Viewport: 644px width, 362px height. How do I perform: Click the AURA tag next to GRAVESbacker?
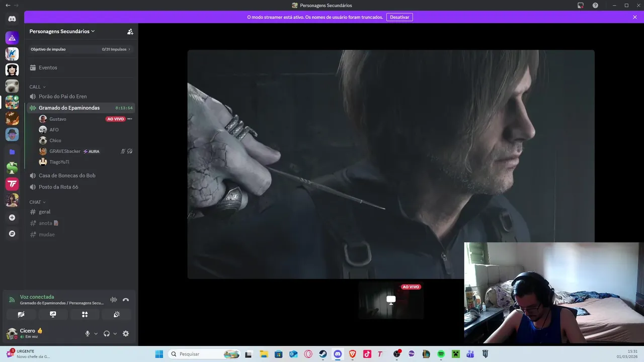coord(92,151)
